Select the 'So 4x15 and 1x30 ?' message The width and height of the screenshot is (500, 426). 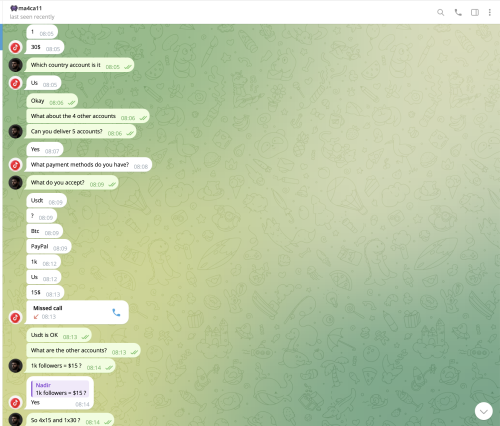[x=70, y=420]
